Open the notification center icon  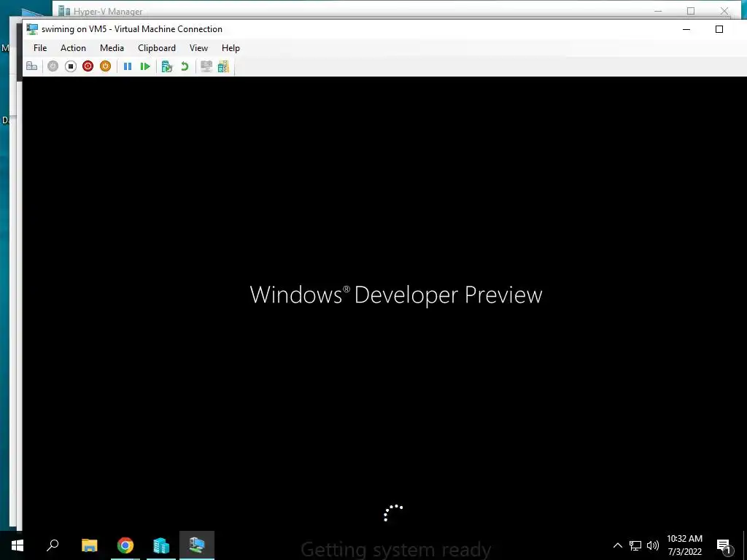click(724, 545)
